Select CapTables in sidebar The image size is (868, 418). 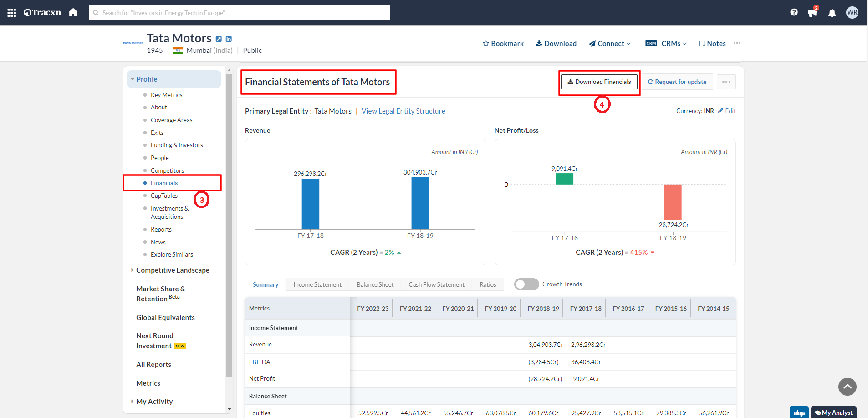point(164,196)
